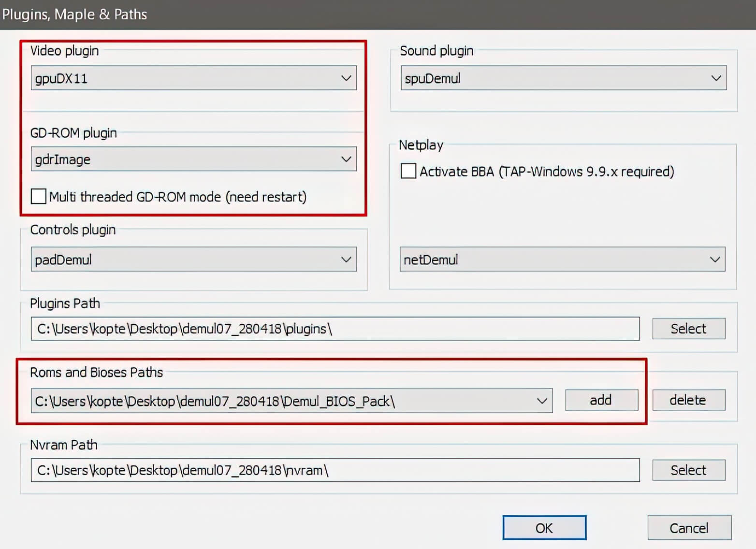
Task: Click the Multi threaded GD-ROM mode label text
Action: coord(177,197)
